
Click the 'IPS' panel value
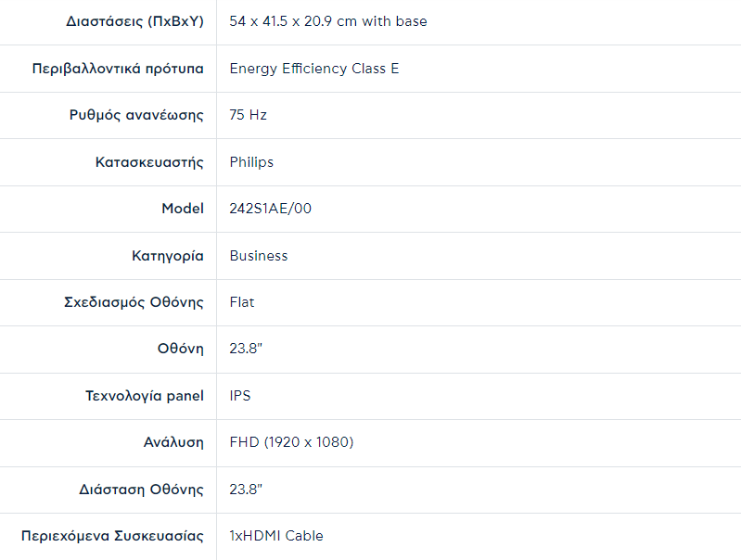click(240, 396)
